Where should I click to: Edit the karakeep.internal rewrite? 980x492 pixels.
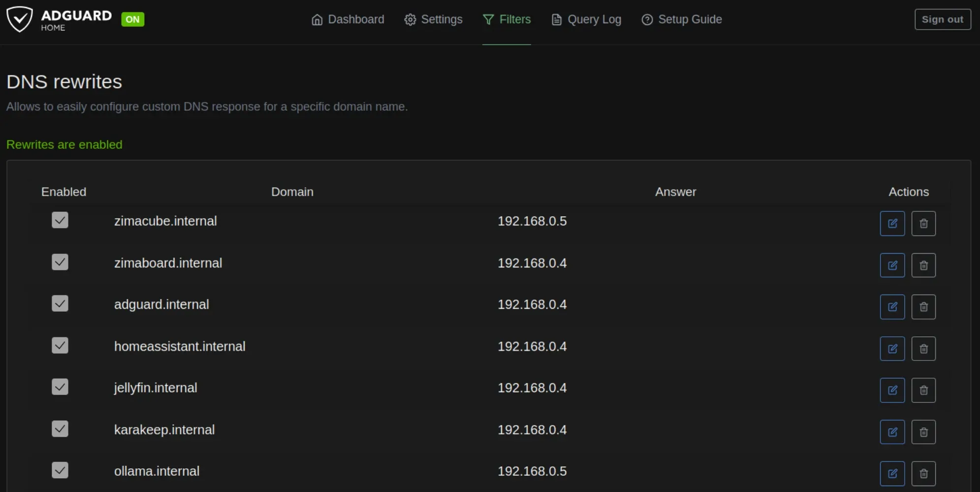point(892,432)
